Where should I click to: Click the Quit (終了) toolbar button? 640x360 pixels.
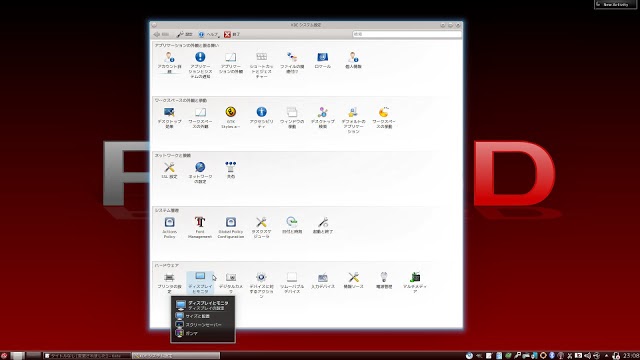click(232, 34)
